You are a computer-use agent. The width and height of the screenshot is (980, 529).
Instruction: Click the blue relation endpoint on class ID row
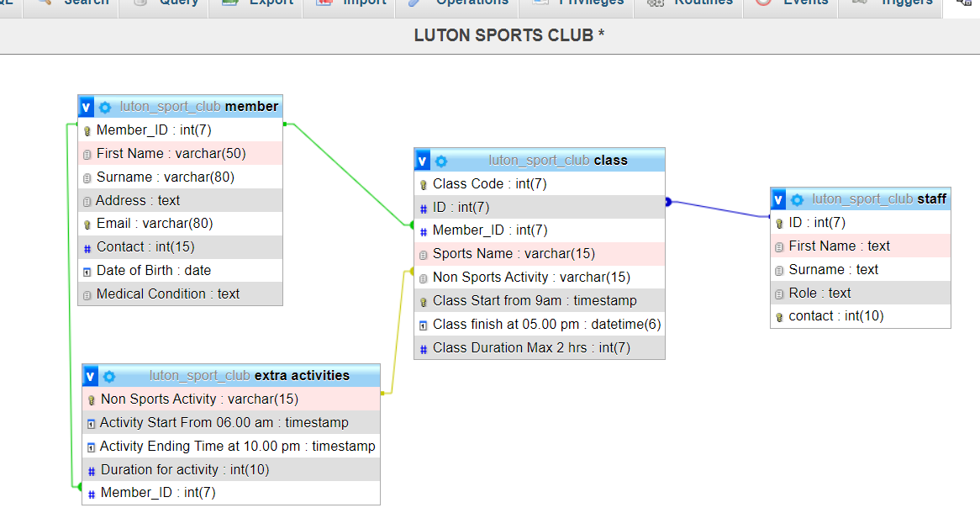tap(668, 201)
